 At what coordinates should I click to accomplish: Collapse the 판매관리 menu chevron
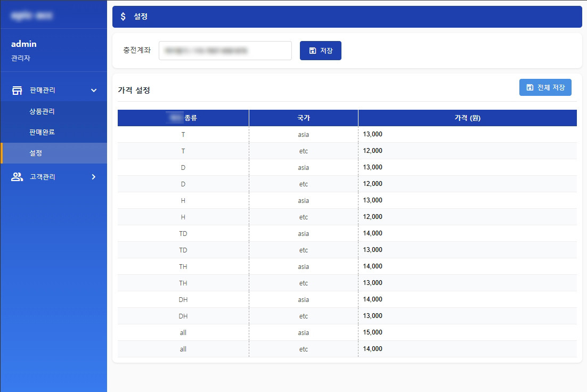tap(94, 90)
